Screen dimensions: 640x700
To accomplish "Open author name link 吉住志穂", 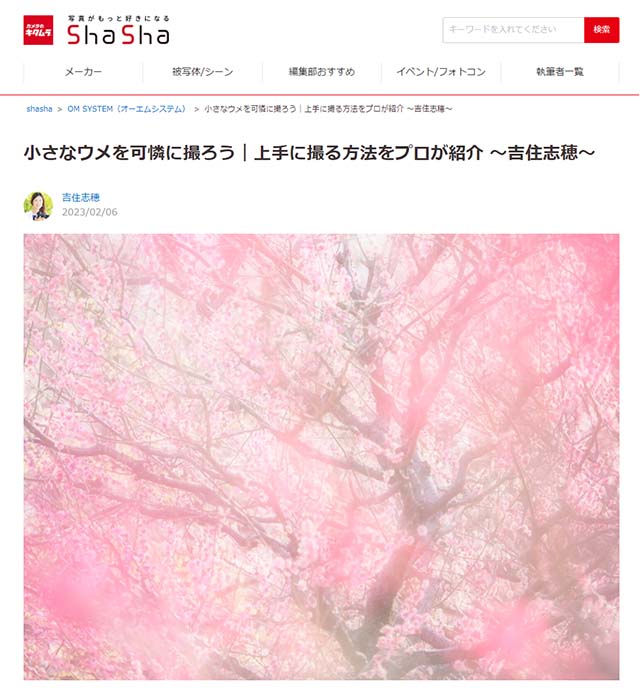I will click(81, 197).
